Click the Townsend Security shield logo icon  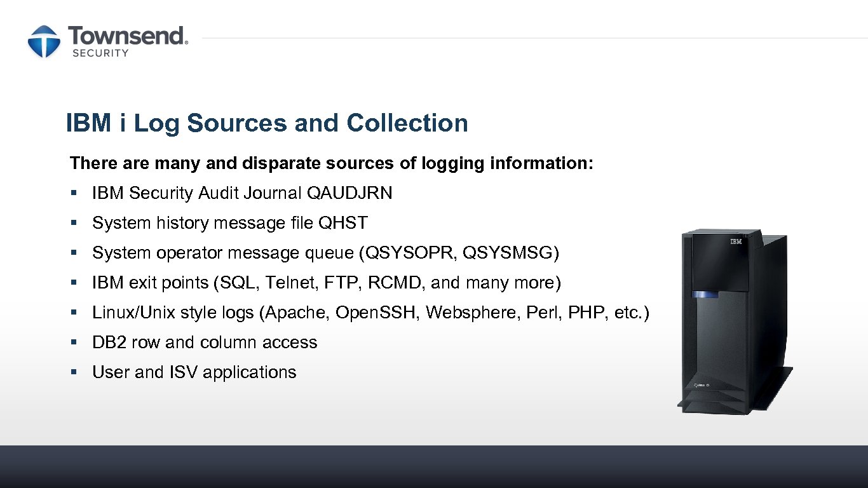point(44,42)
